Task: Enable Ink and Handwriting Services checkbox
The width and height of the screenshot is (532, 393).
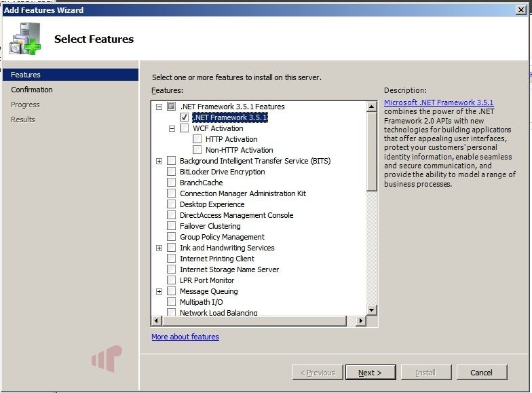Action: click(171, 248)
